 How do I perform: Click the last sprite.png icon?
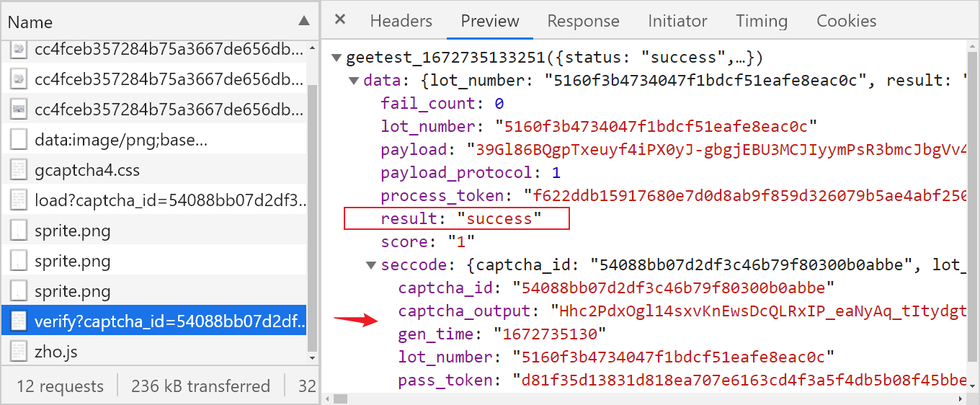coord(19,291)
